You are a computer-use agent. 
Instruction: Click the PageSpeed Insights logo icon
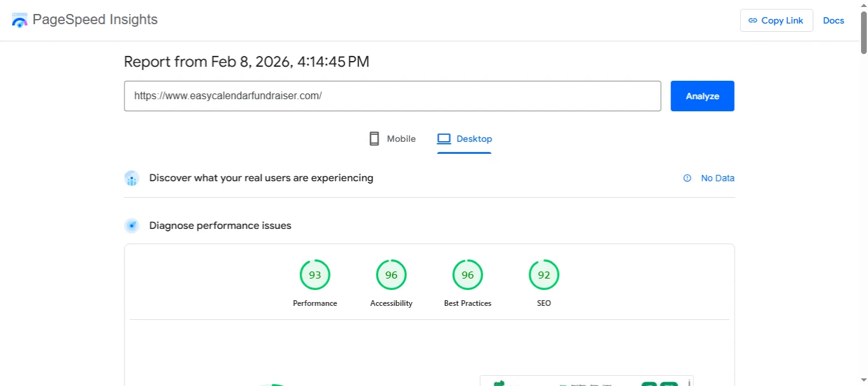tap(20, 20)
